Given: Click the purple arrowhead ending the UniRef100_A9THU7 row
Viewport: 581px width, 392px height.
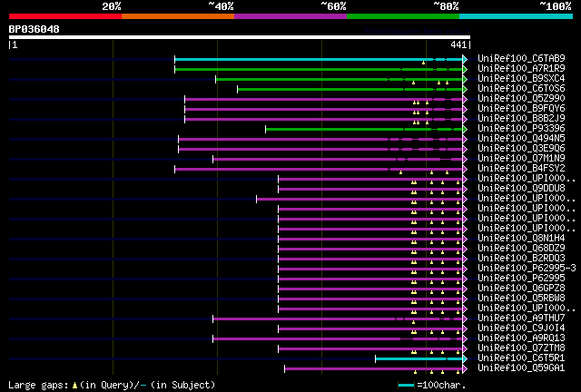Looking at the screenshot, I should point(465,318).
